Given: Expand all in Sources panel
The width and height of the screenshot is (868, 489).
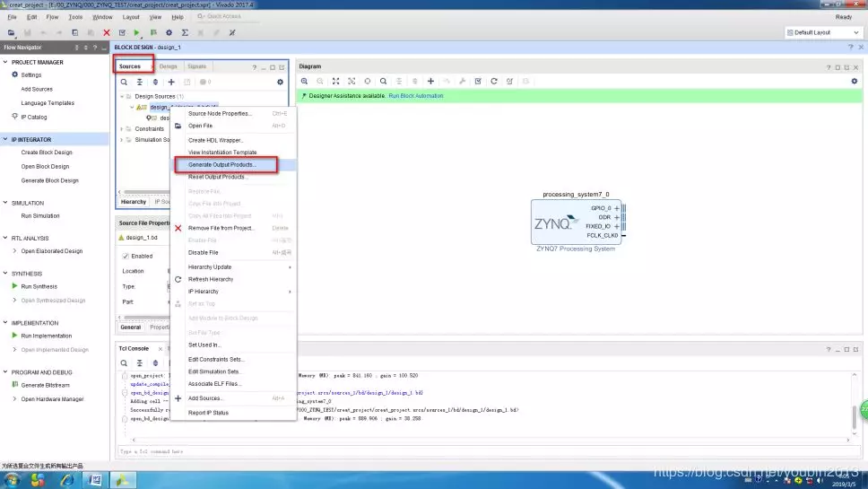Looking at the screenshot, I should (155, 82).
